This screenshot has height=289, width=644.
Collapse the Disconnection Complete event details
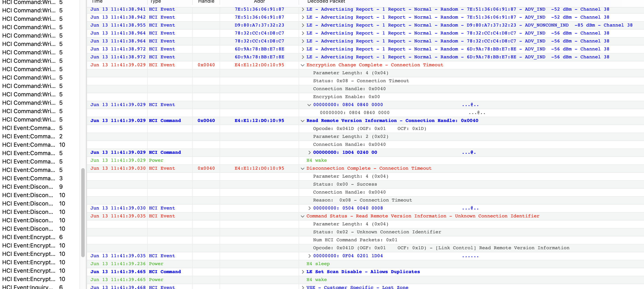coord(303,168)
